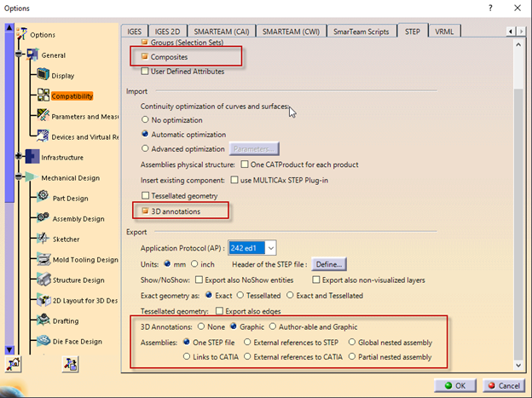Switch to the VRML tab

[x=443, y=31]
